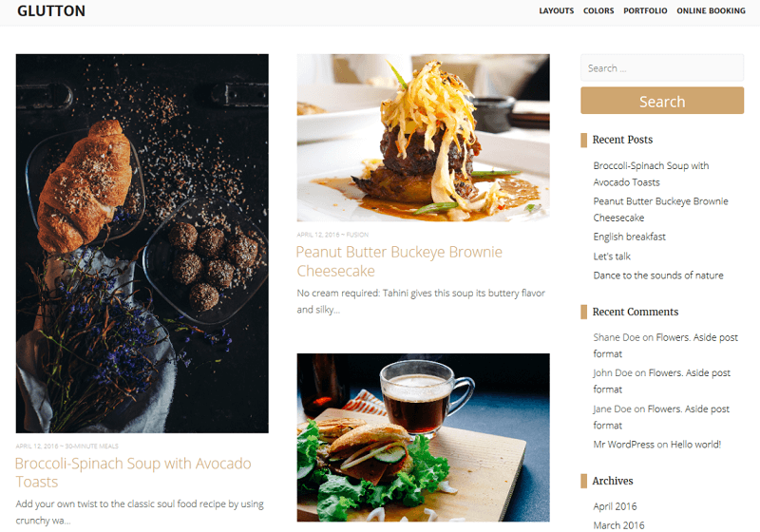This screenshot has width=760, height=532.
Task: Open the sandwich and coffee post image
Action: 423,437
